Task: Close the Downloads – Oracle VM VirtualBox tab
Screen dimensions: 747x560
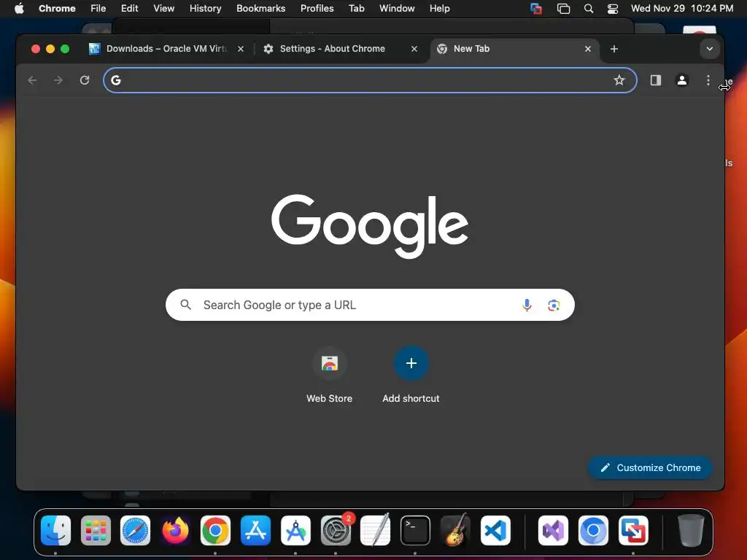Action: (241, 49)
